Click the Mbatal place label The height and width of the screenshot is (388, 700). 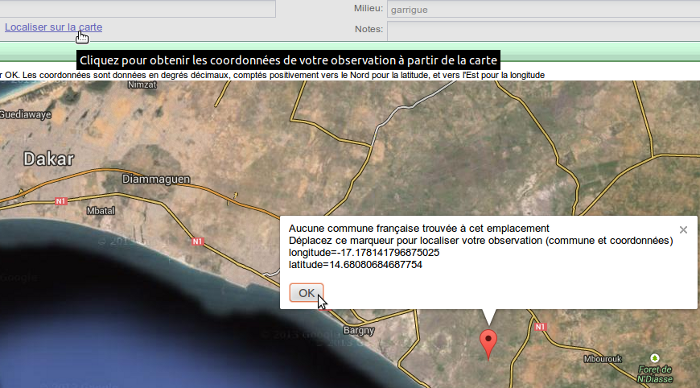101,210
